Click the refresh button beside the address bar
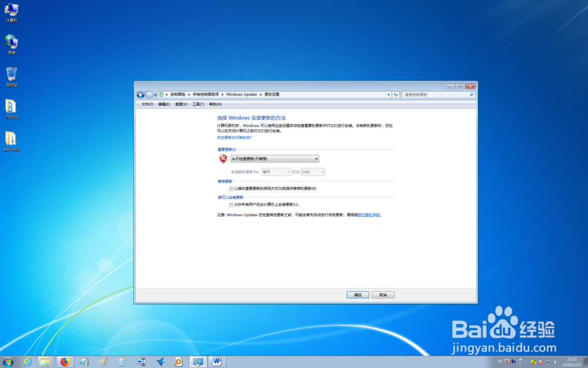Viewport: 588px width, 368px height. click(396, 95)
